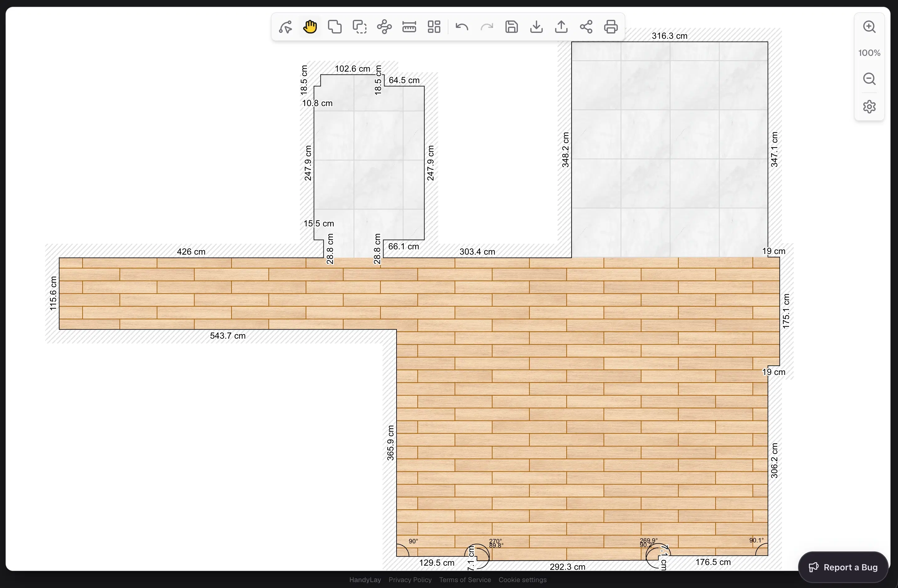
Task: Open the tile layout grid icon
Action: 434,27
